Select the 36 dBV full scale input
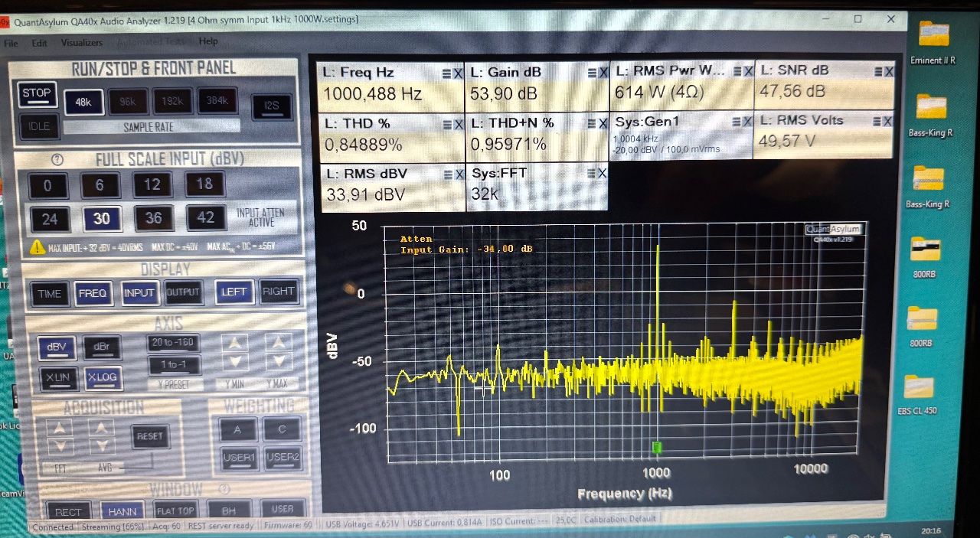 click(x=153, y=218)
